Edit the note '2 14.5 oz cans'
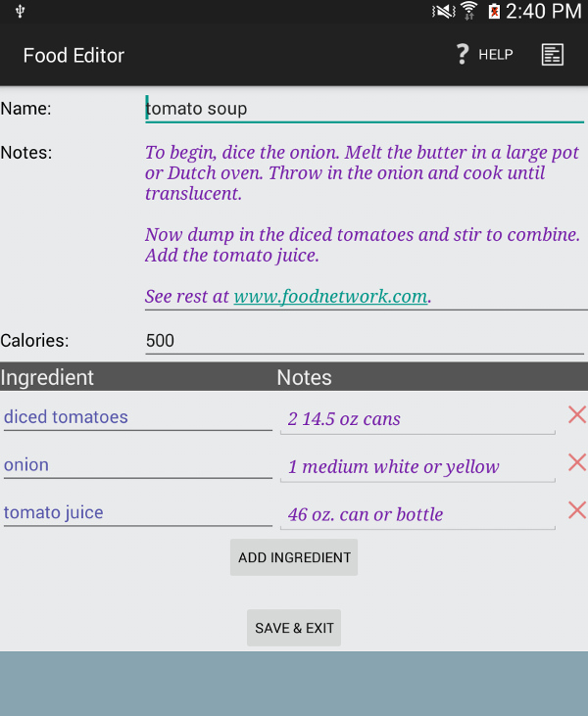Screen dimensions: 588x716 click(x=417, y=419)
